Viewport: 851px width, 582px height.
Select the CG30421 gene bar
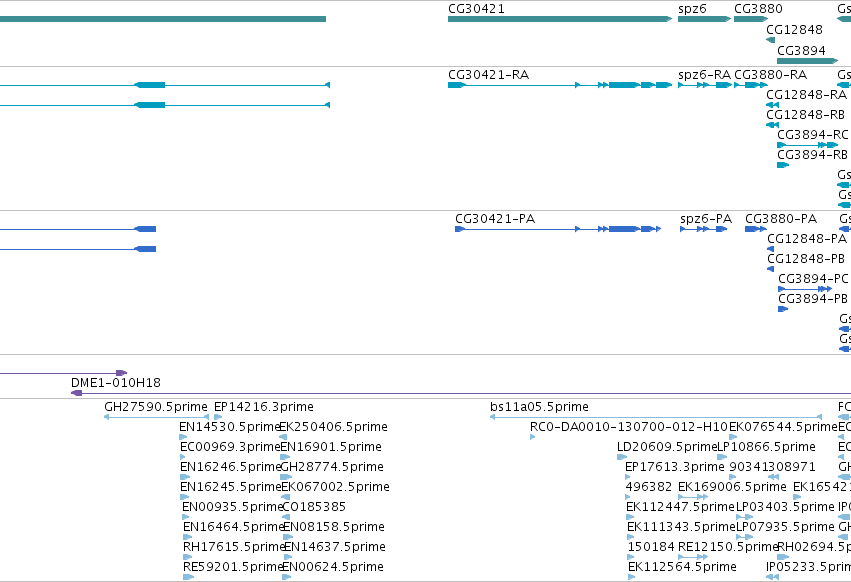pos(560,19)
